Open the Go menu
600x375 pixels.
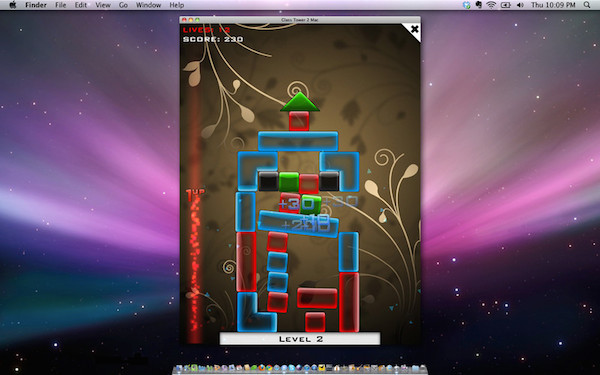pyautogui.click(x=123, y=5)
